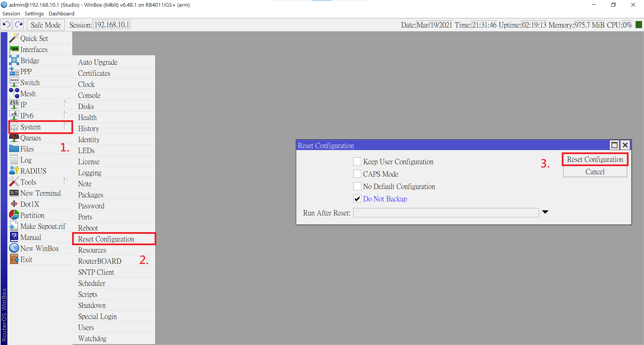Click Cancel in the Reset Configuration dialog

click(595, 172)
